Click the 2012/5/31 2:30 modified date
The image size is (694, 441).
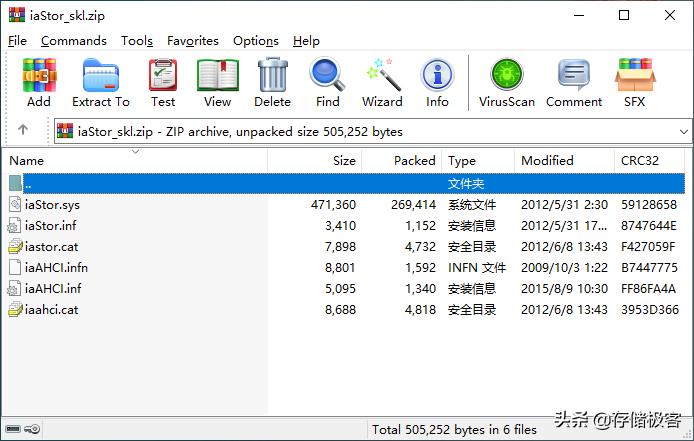point(564,205)
